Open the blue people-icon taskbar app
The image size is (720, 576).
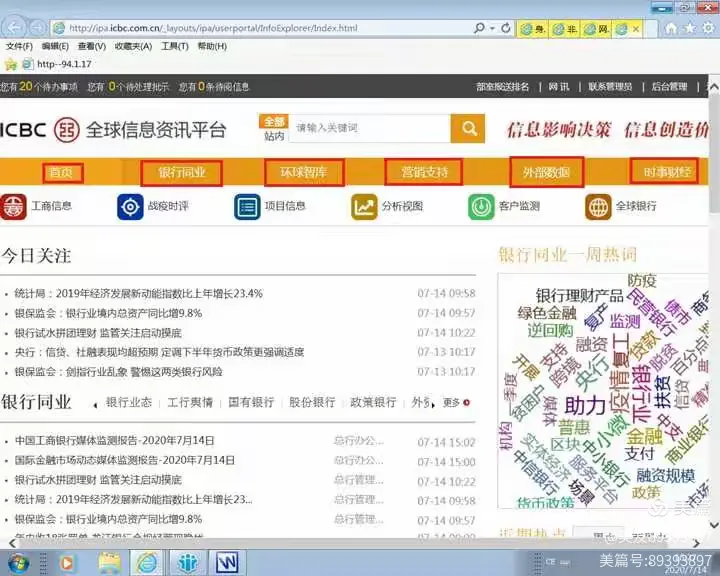pyautogui.click(x=187, y=563)
